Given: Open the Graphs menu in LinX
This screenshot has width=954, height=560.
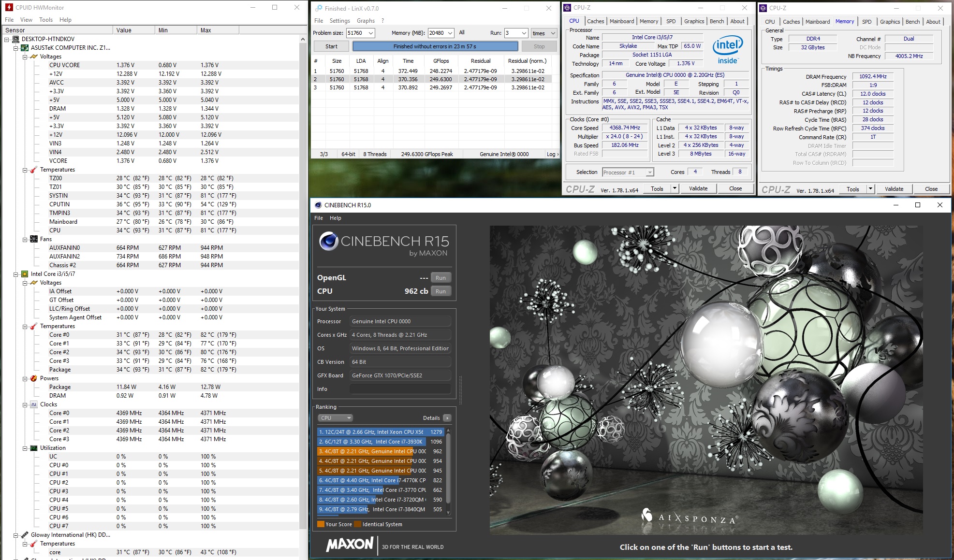Looking at the screenshot, I should click(366, 21).
